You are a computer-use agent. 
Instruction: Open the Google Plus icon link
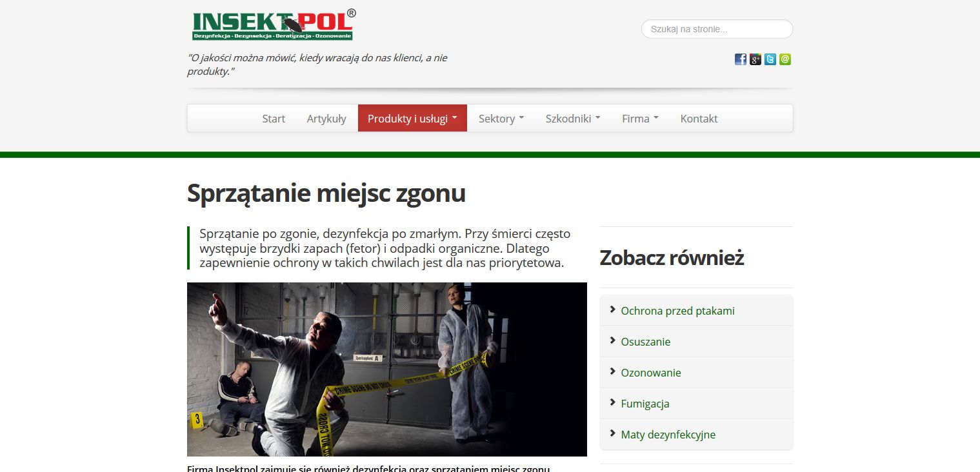(x=755, y=59)
